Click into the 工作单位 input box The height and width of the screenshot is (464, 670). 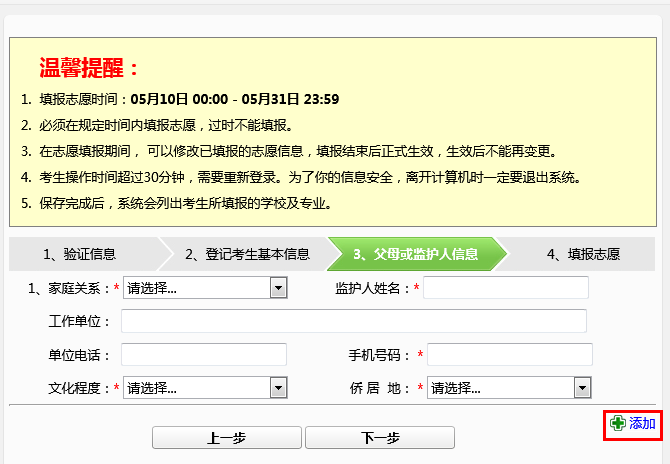(x=353, y=321)
